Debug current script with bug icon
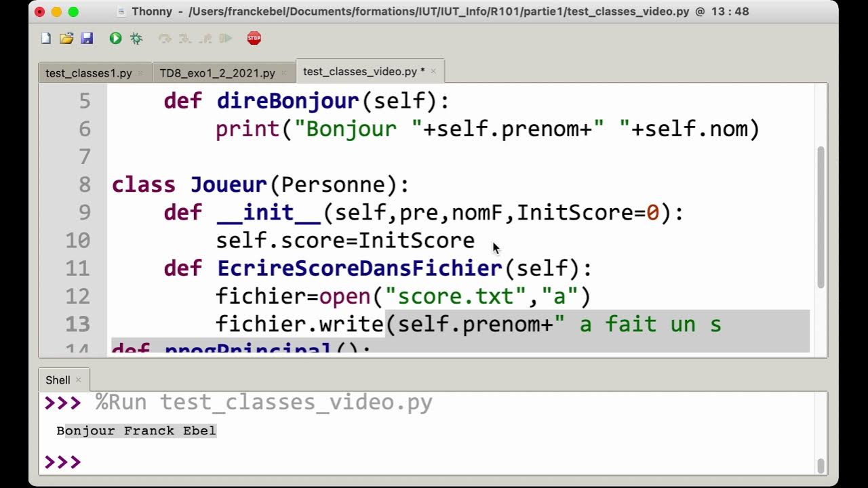Image resolution: width=868 pixels, height=488 pixels. [x=136, y=39]
